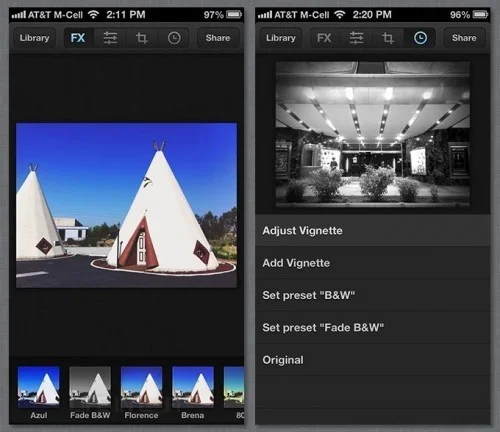Tap Share button in right screen
This screenshot has width=500, height=432.
pos(464,38)
